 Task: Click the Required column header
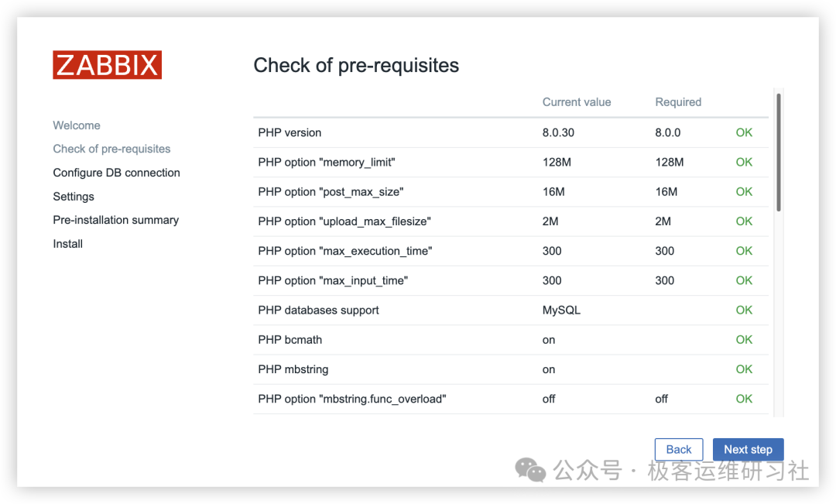coord(678,102)
